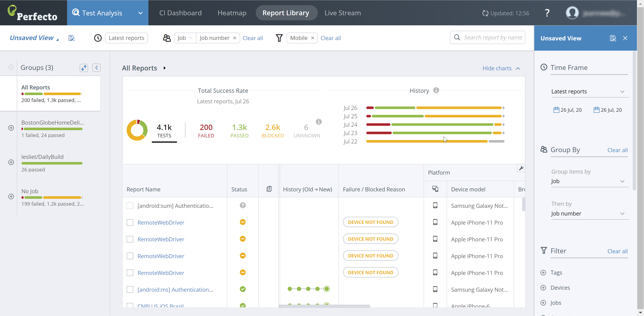Click the Hide charts link
This screenshot has height=316, width=644.
[x=497, y=68]
